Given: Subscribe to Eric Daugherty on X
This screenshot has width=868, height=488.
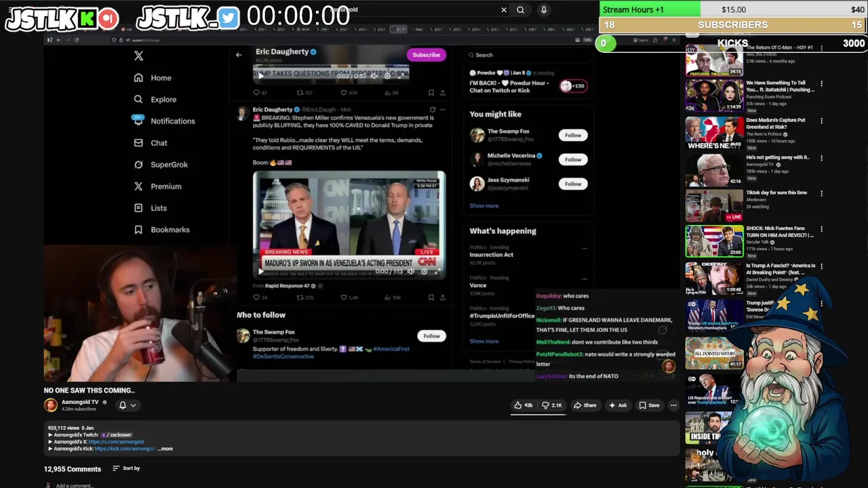Looking at the screenshot, I should [x=426, y=55].
